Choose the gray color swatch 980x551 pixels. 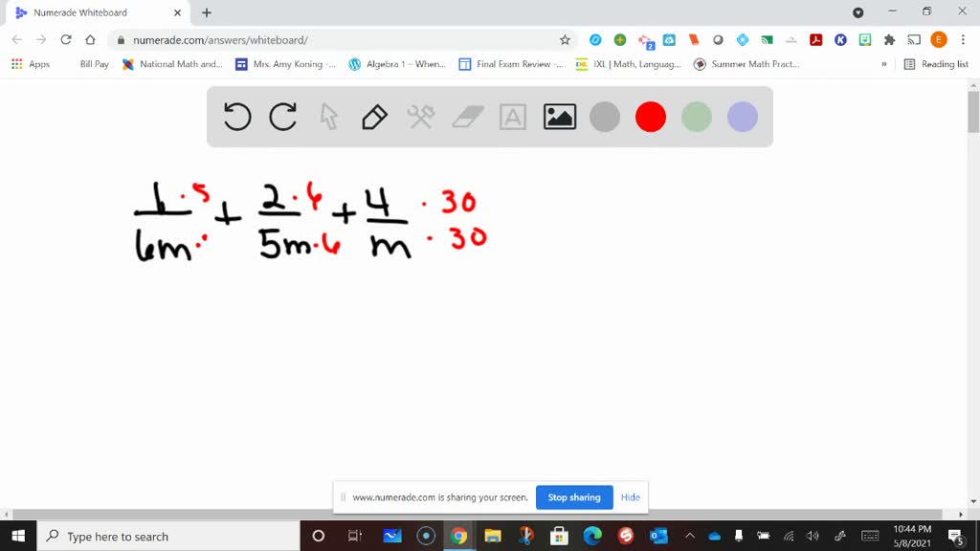pos(605,117)
